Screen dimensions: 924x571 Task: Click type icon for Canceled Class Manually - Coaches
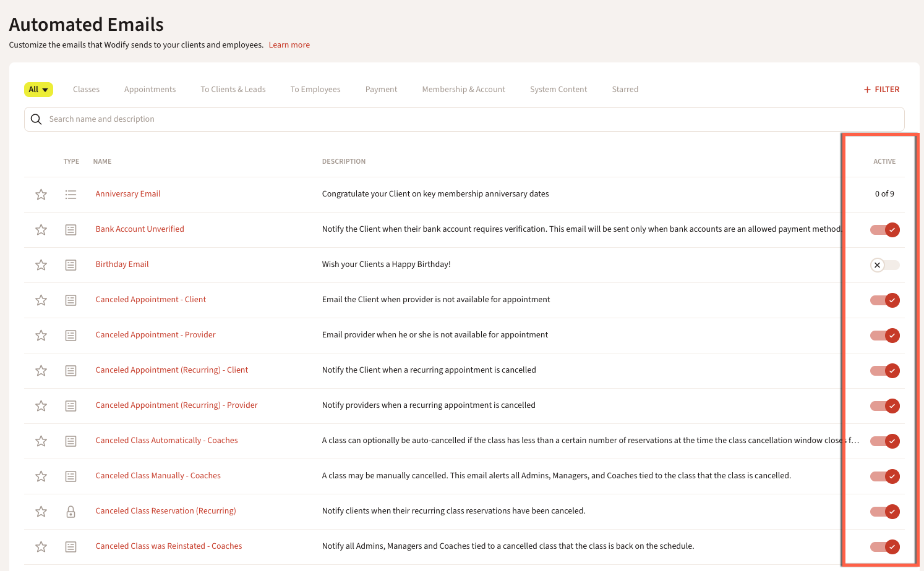click(71, 476)
